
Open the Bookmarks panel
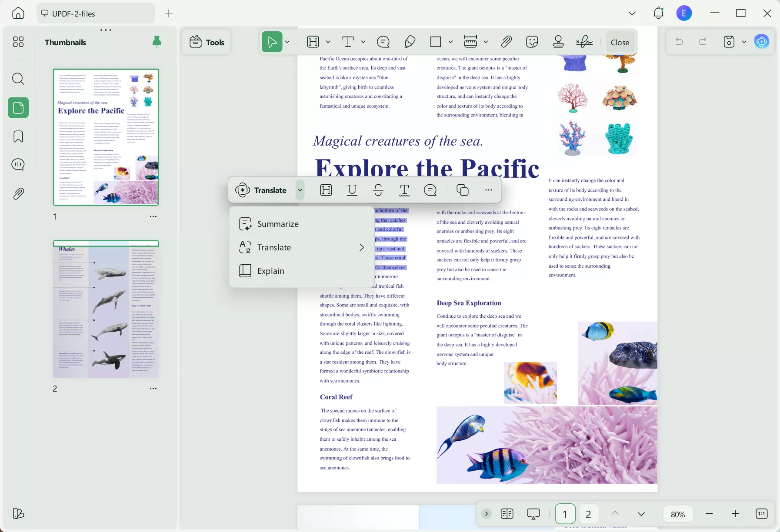pos(18,136)
